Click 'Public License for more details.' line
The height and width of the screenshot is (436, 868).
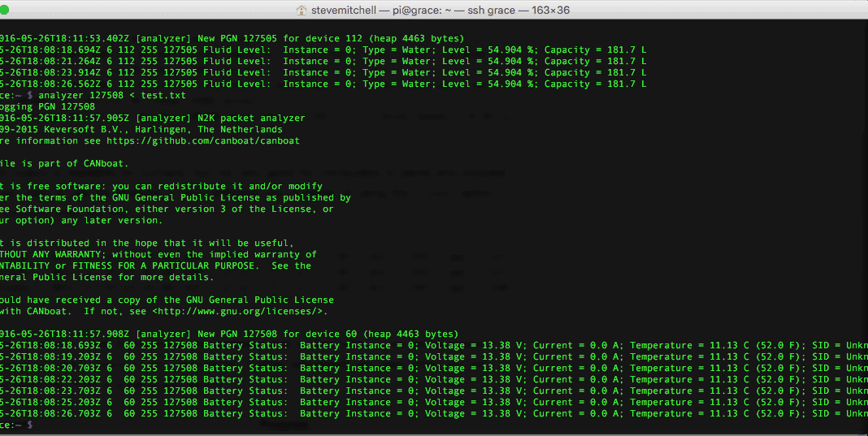pyautogui.click(x=106, y=277)
